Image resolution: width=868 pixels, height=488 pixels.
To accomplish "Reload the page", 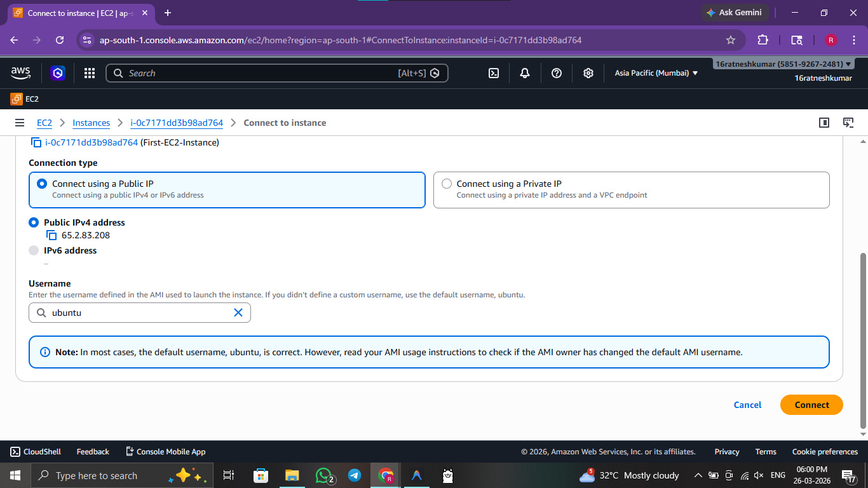I will (60, 40).
